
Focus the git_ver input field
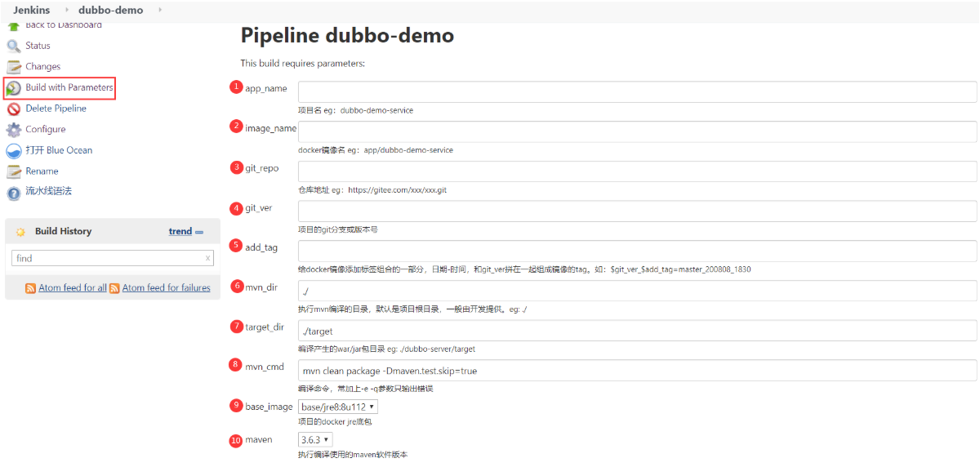[637, 211]
